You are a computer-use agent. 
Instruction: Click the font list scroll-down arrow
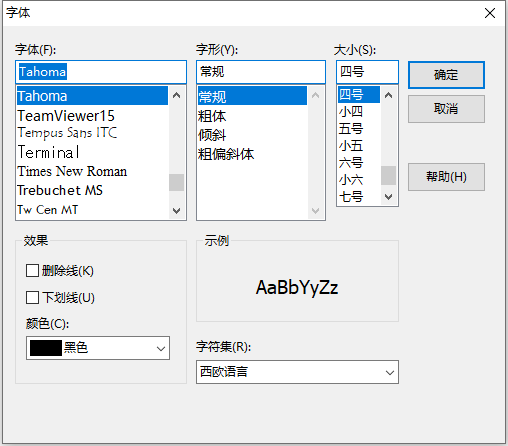[176, 210]
